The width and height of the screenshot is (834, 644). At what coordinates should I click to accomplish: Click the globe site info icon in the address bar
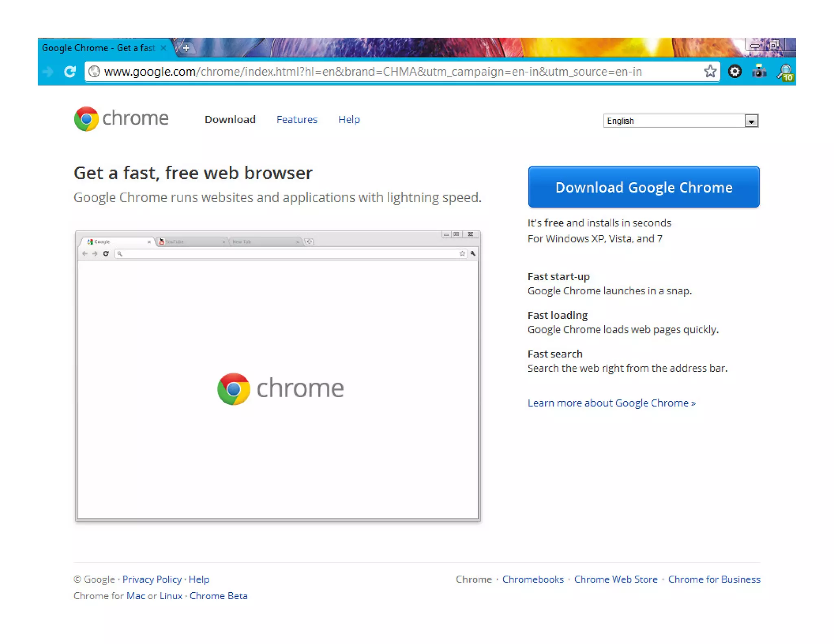(94, 72)
